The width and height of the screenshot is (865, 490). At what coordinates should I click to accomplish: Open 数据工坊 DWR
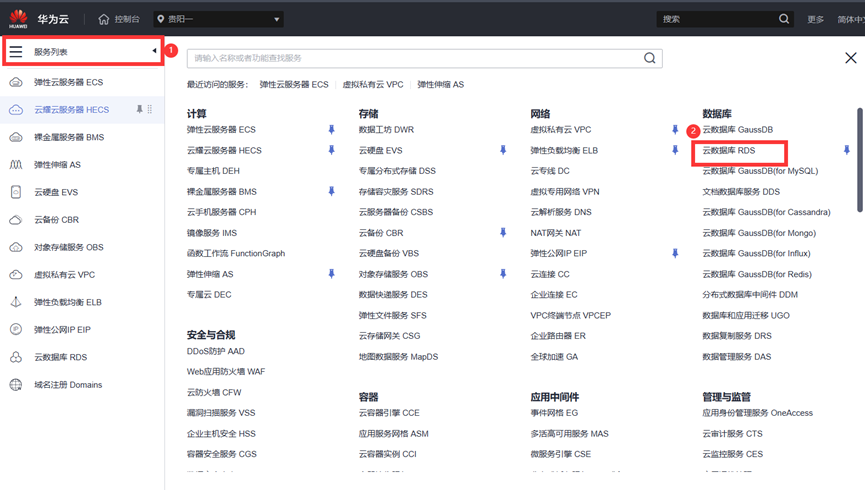tap(386, 130)
